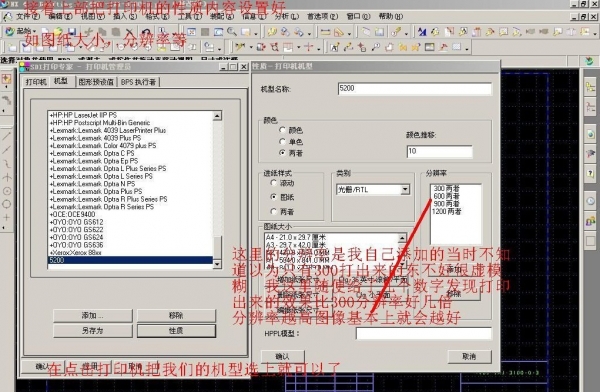Click the 机型名称 text field containing 5200
The height and width of the screenshot is (392, 600).
pos(415,89)
